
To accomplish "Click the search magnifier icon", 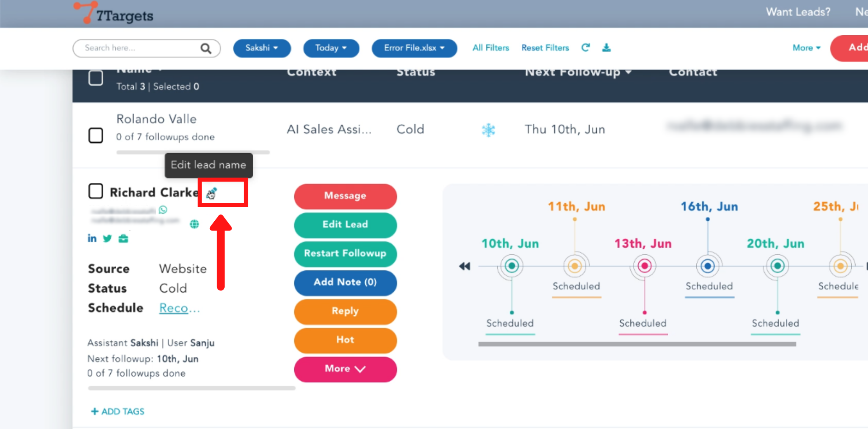I will pyautogui.click(x=206, y=48).
